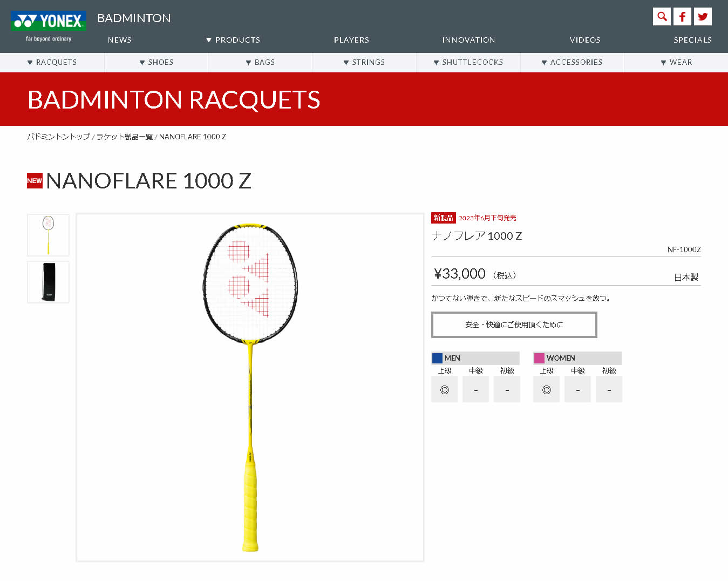
Task: Expand the PRODUCTS menu
Action: pos(233,40)
